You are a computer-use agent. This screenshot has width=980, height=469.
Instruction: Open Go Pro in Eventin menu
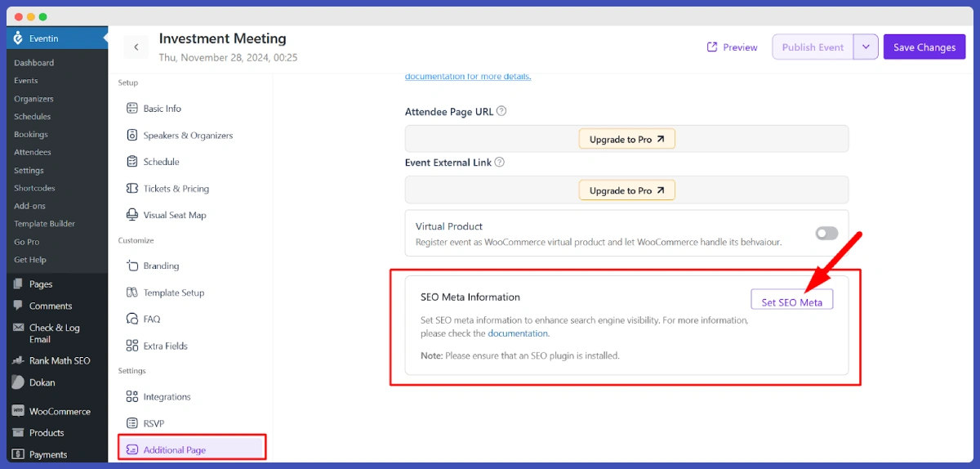pos(26,242)
